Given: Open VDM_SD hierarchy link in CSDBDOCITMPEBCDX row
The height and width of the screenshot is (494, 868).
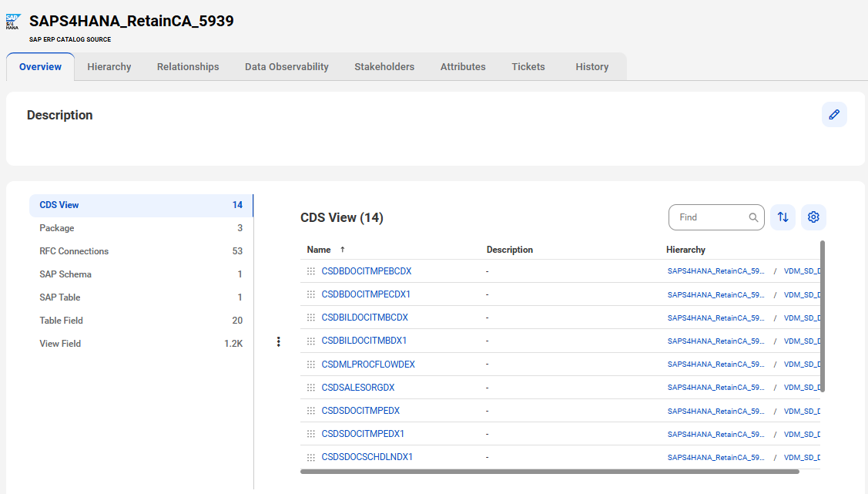Looking at the screenshot, I should pyautogui.click(x=802, y=271).
